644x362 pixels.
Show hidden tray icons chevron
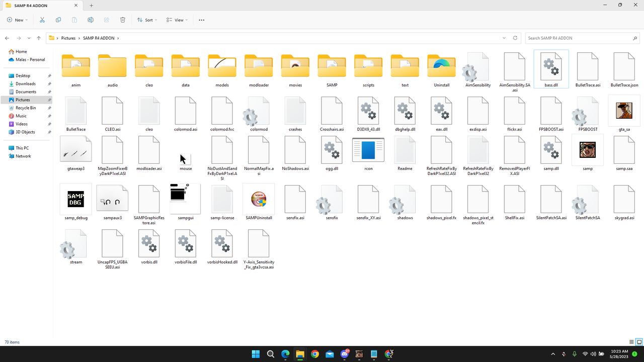point(553,354)
